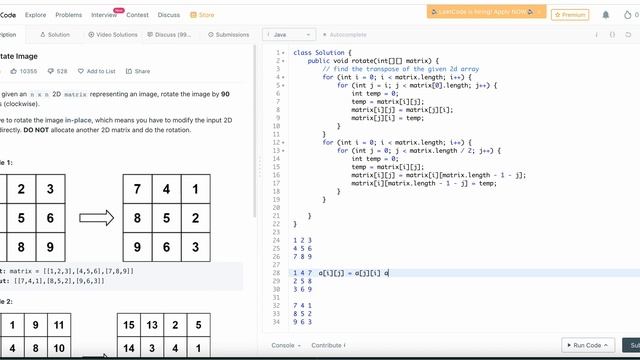Open the Discuss nav item
Screen dimensions: 640x360
point(169,15)
